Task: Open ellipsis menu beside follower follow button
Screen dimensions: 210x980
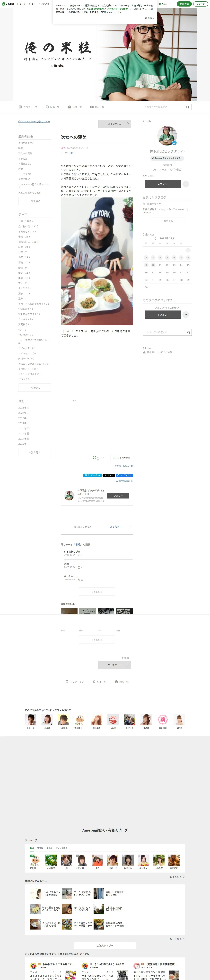Action: tap(186, 315)
